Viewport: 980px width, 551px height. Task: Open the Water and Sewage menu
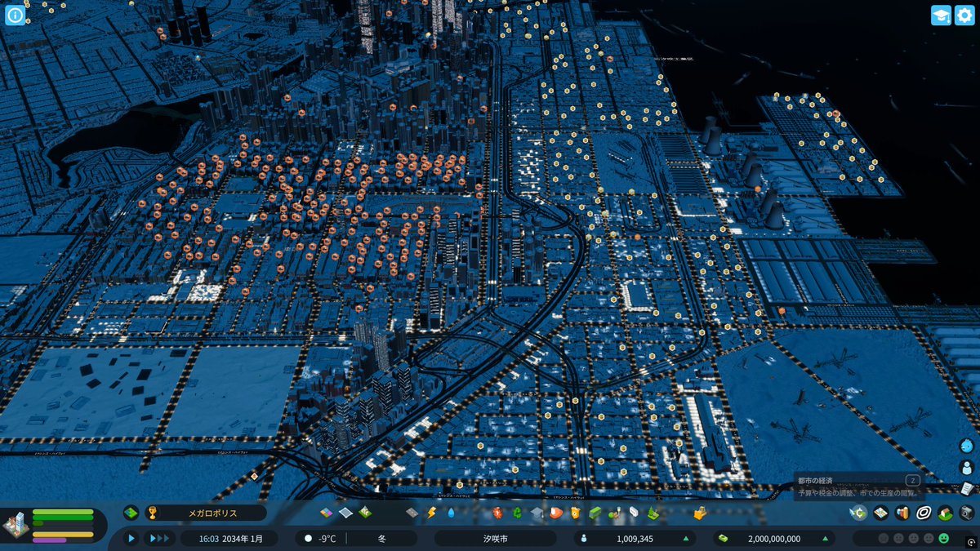tap(452, 513)
